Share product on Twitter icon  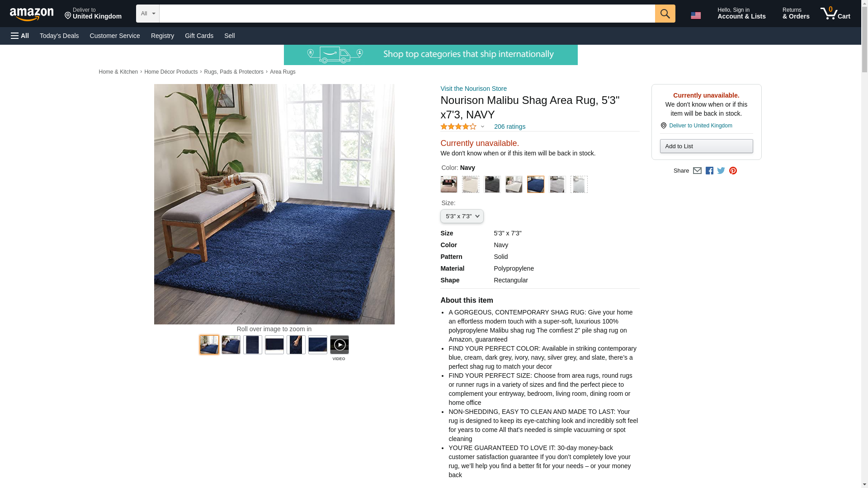point(721,171)
